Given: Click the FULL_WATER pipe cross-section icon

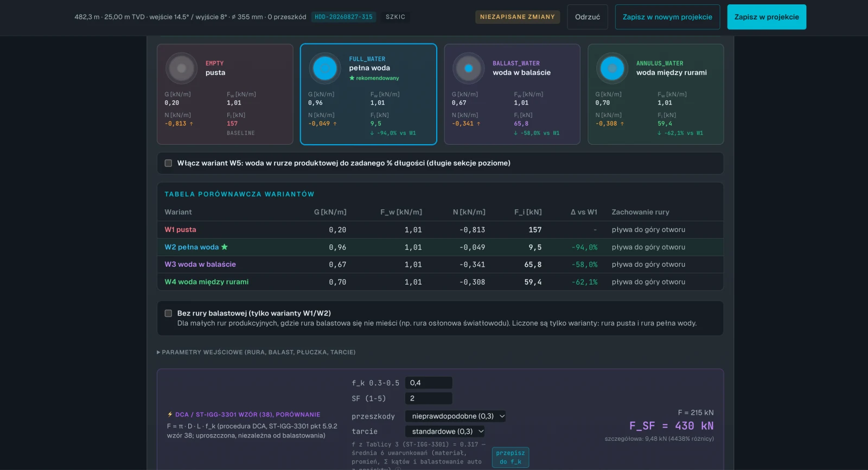Looking at the screenshot, I should tap(325, 68).
